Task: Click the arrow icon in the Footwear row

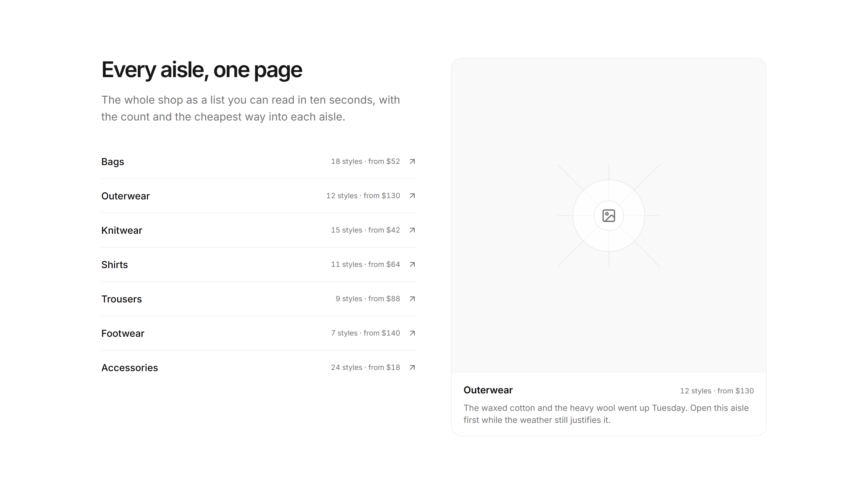Action: [x=412, y=333]
